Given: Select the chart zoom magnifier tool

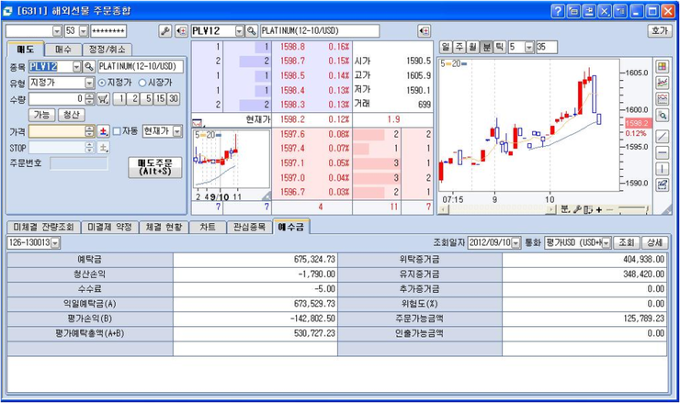Looking at the screenshot, I should 662,115.
